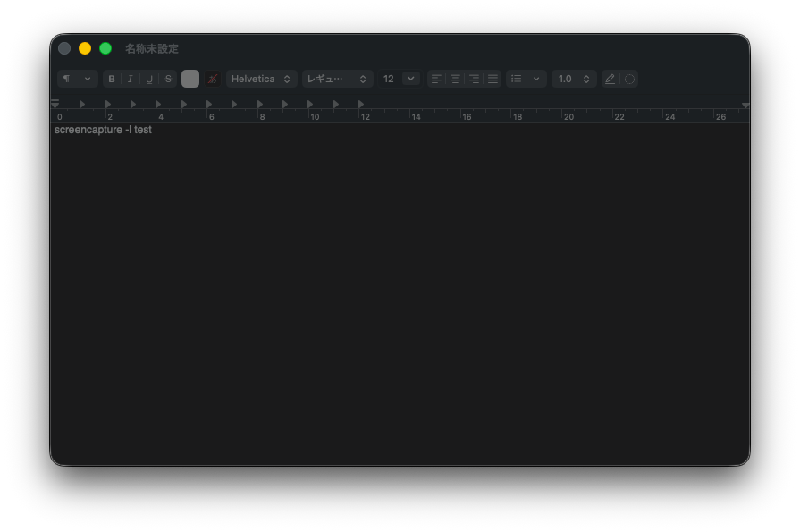Open the 1.0 line spacing dropdown
This screenshot has height=532, width=800.
574,79
